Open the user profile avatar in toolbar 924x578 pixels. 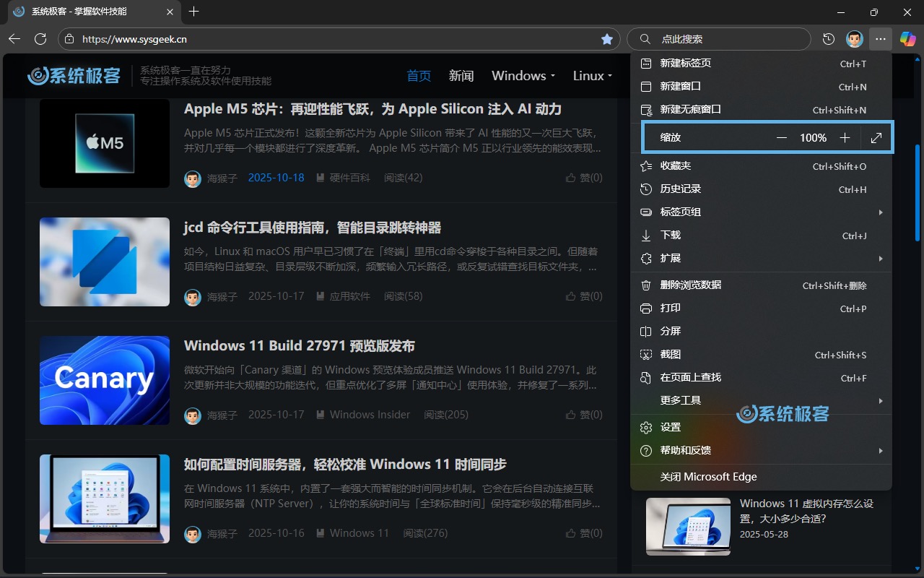(x=854, y=39)
